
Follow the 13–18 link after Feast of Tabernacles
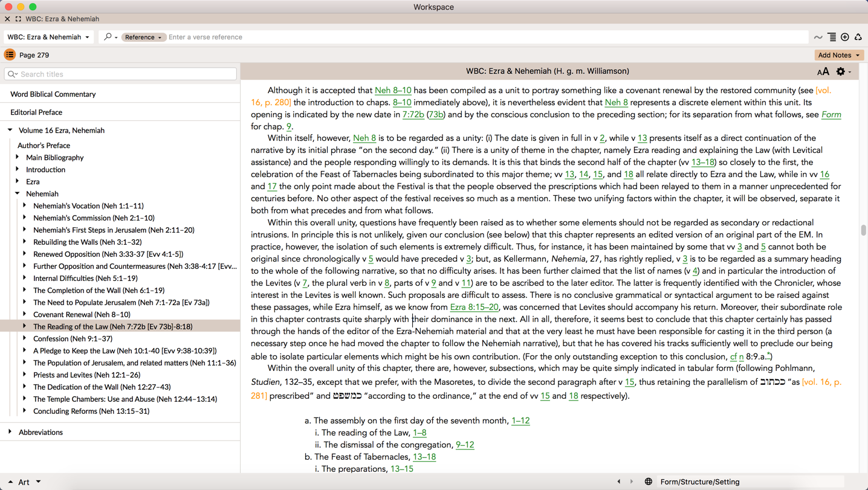(424, 457)
